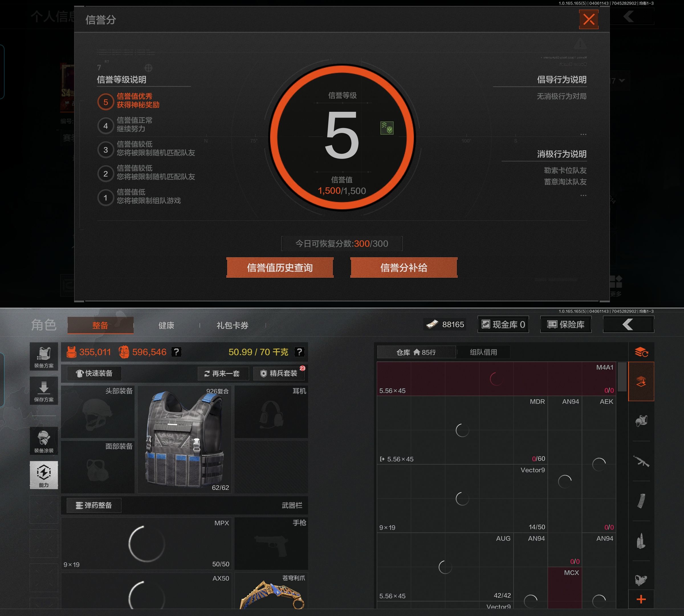684x616 pixels.
Task: Filter warehouse by ammunition bullets icon
Action: 641,541
